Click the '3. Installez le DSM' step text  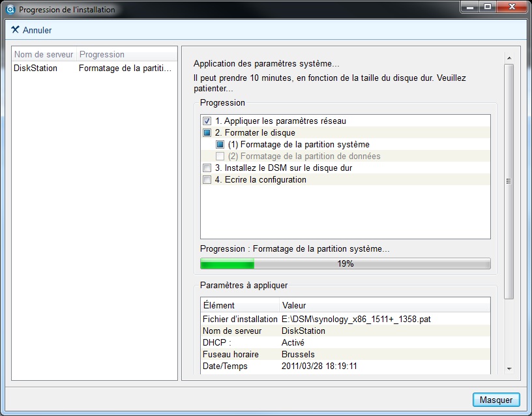point(284,168)
